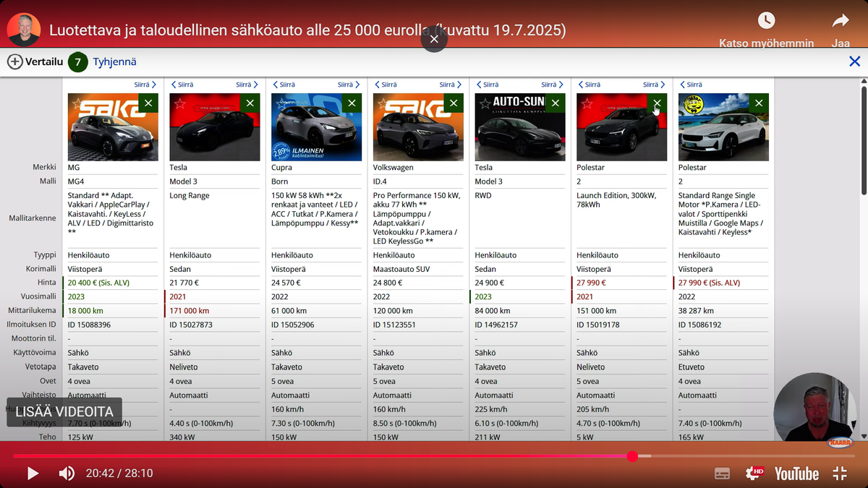
Task: Open the white Polestar 2 photo
Action: (723, 127)
